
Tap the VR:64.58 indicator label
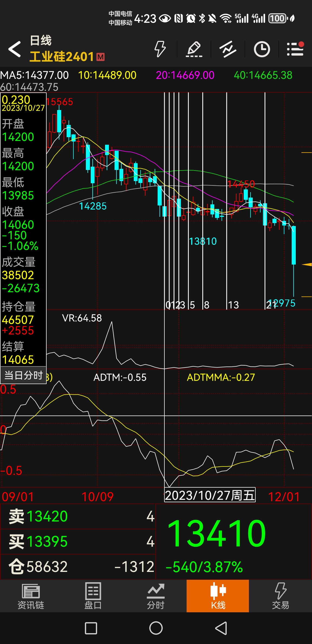tap(82, 318)
